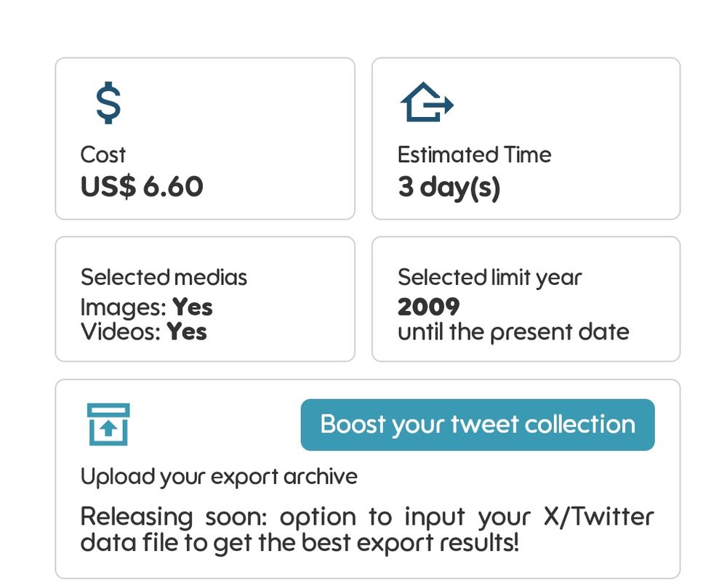Click the dollar sign Cost icon

108,104
